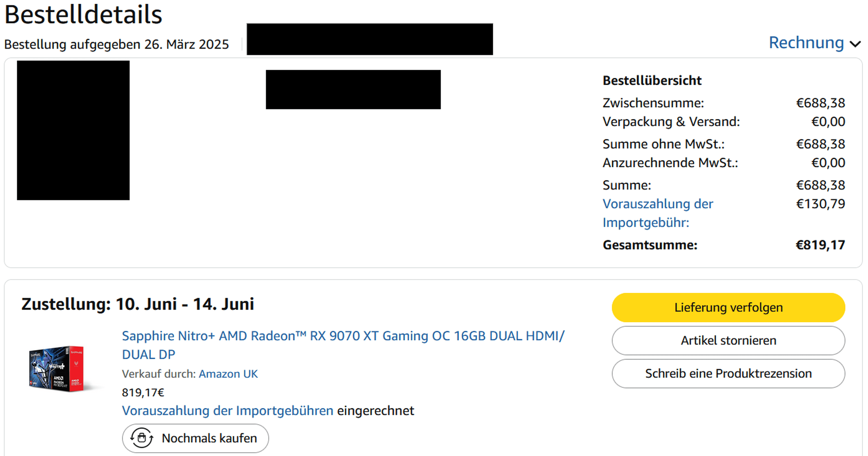Click the import fee amount €130,79
The height and width of the screenshot is (456, 868).
[x=820, y=204]
